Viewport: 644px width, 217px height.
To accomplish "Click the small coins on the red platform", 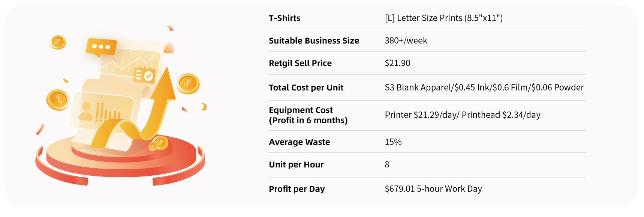I will (159, 143).
